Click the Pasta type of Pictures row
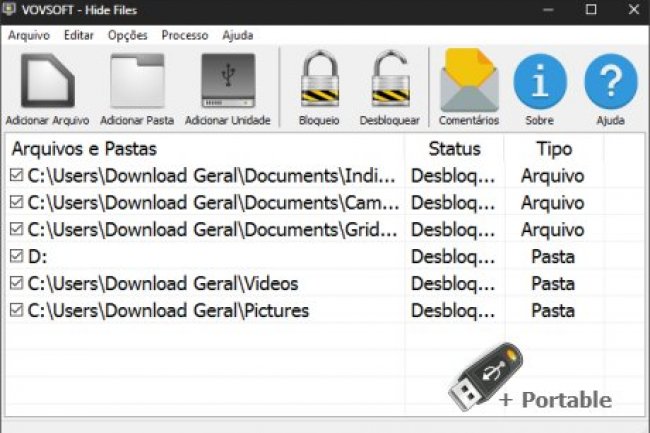This screenshot has height=433, width=650. tap(553, 311)
